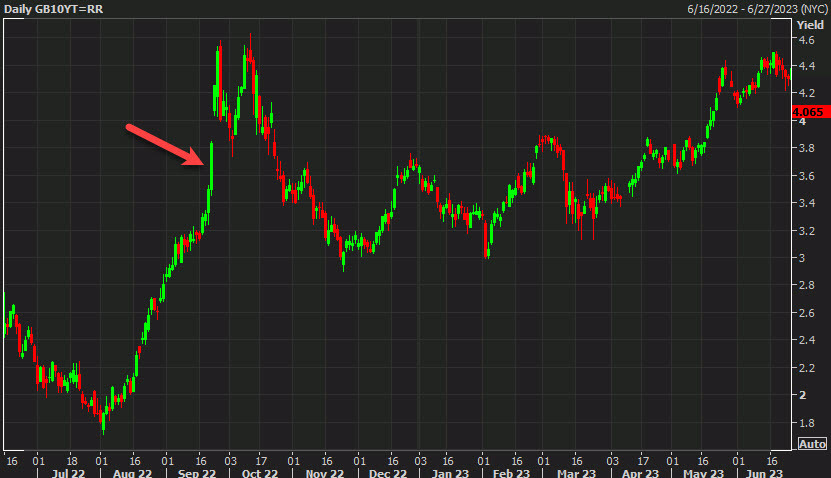Click the May 23 month label
The width and height of the screenshot is (831, 478).
click(703, 473)
